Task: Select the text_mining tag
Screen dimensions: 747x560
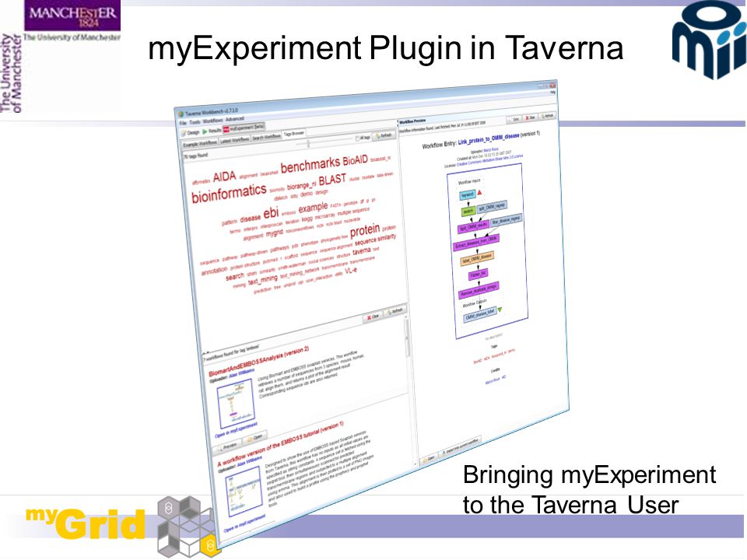Action: [x=262, y=280]
